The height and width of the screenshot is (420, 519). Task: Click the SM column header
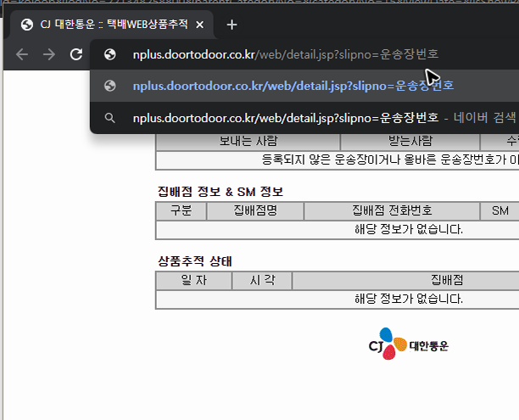click(499, 210)
